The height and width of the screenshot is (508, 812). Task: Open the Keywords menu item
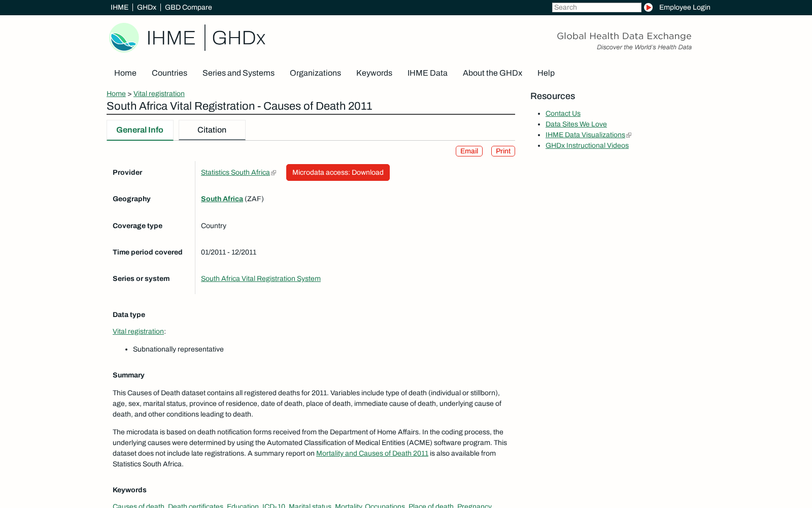374,73
